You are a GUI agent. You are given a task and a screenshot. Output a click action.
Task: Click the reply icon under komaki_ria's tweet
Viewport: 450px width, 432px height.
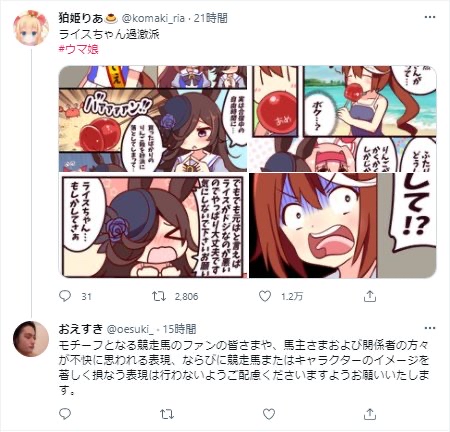65,296
